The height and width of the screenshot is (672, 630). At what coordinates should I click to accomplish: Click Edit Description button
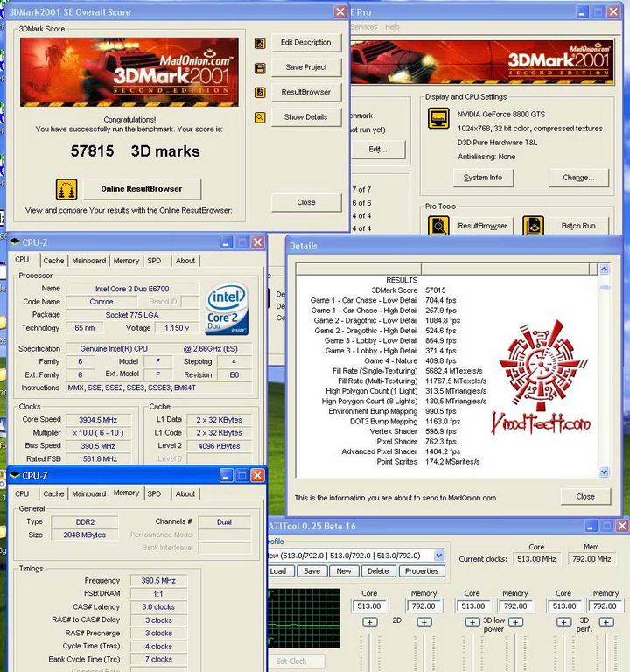point(306,42)
